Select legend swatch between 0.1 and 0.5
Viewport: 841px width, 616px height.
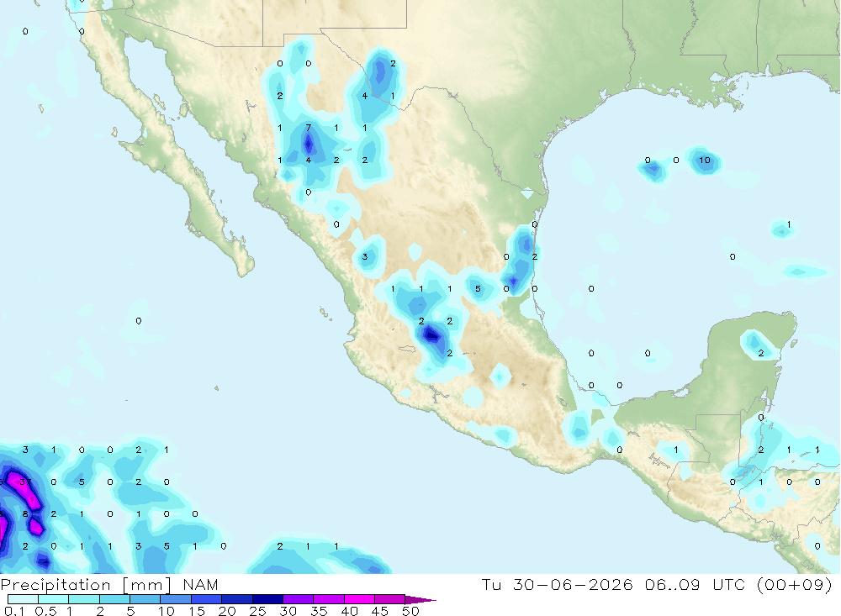pos(23,599)
